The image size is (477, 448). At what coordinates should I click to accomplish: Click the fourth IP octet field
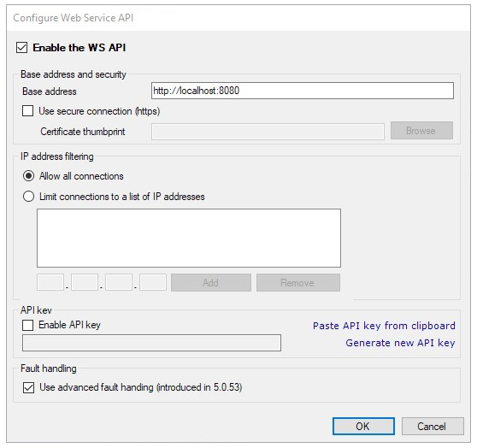(x=153, y=282)
